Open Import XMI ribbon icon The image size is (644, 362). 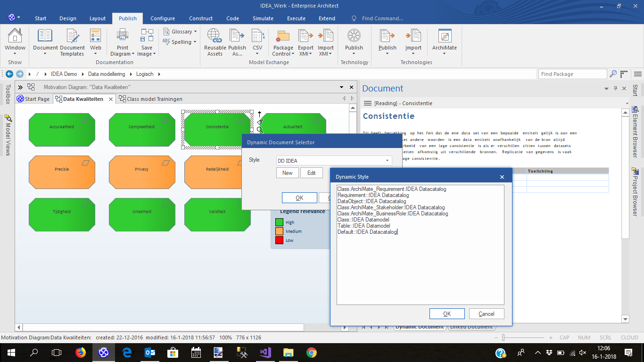pos(325,41)
